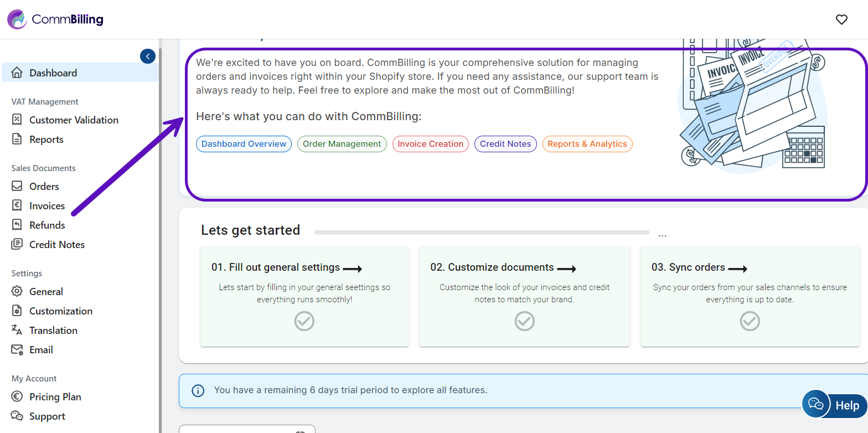Open the Fill out general settings card
The height and width of the screenshot is (433, 868).
click(304, 296)
